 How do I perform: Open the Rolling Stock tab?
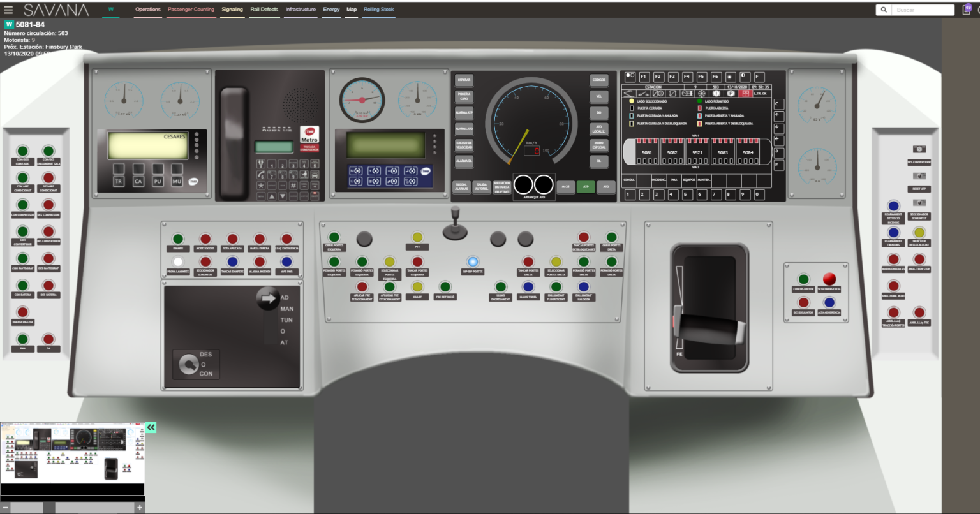pyautogui.click(x=378, y=10)
